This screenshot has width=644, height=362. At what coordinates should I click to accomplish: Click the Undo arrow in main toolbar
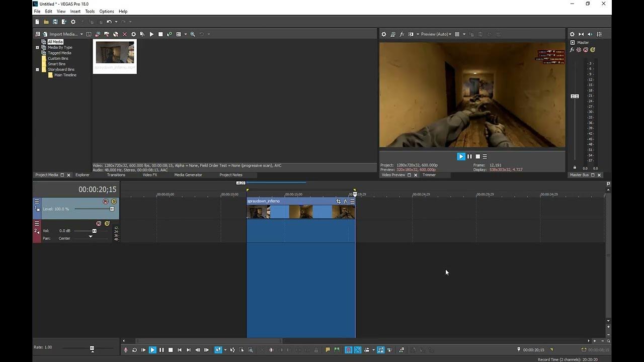coord(109,22)
